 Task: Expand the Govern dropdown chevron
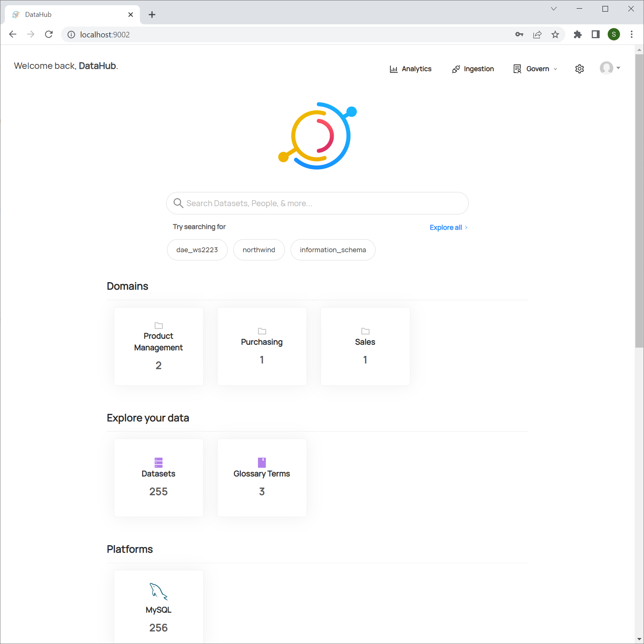coord(556,69)
